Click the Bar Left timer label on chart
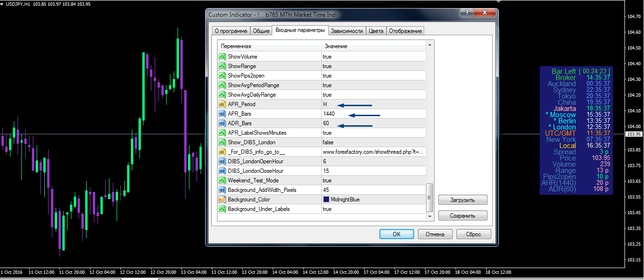Screen dimensions: 644x280 [564, 71]
